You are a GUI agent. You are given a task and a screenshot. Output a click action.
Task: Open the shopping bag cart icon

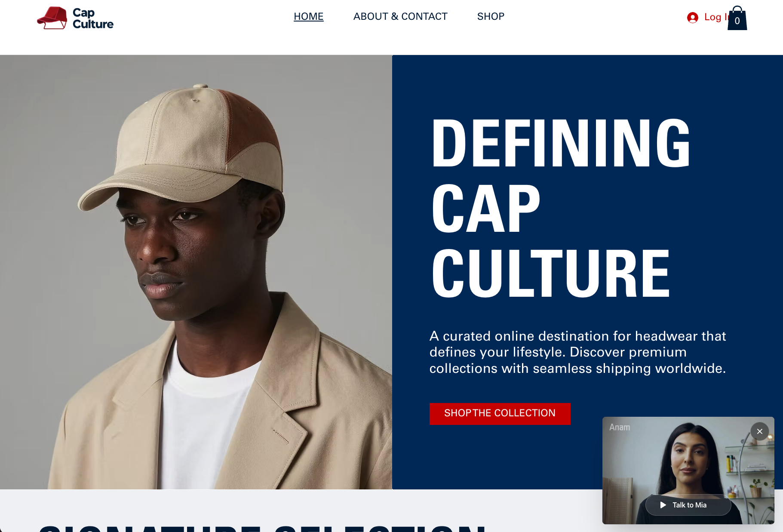(737, 18)
